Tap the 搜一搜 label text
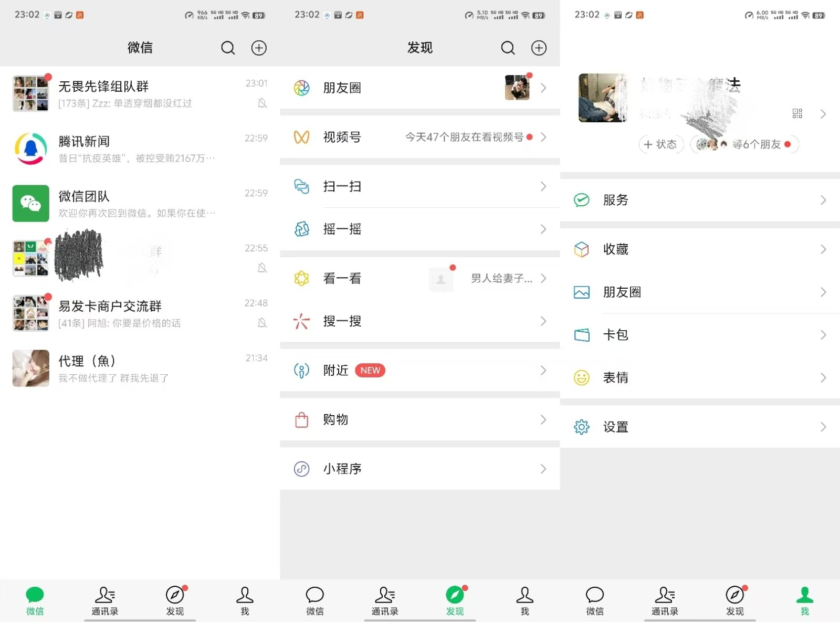The width and height of the screenshot is (840, 622). click(x=342, y=321)
